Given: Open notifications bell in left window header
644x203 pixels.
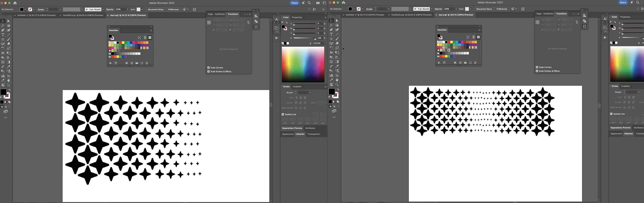Looking at the screenshot, I should (303, 3).
